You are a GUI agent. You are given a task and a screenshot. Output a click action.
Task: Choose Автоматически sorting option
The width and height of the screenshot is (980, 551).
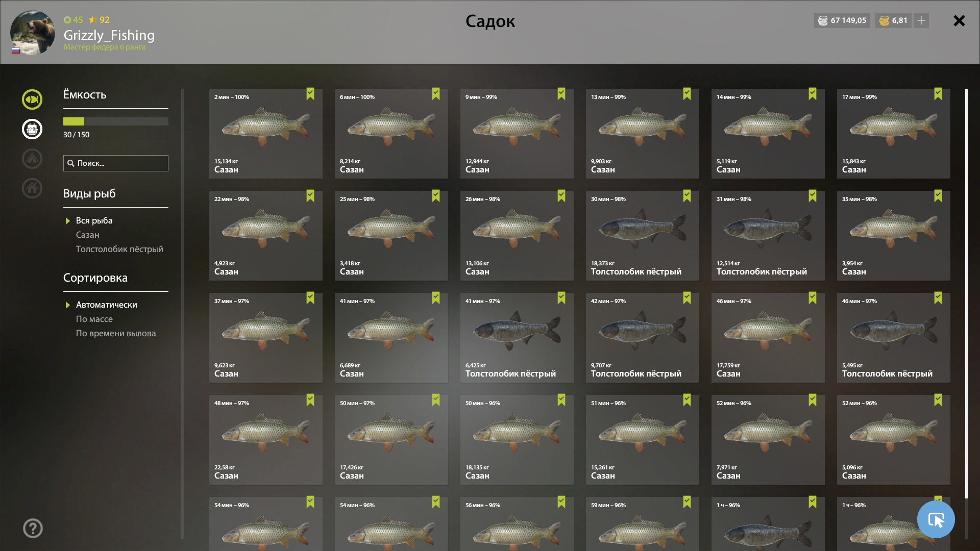pyautogui.click(x=107, y=305)
